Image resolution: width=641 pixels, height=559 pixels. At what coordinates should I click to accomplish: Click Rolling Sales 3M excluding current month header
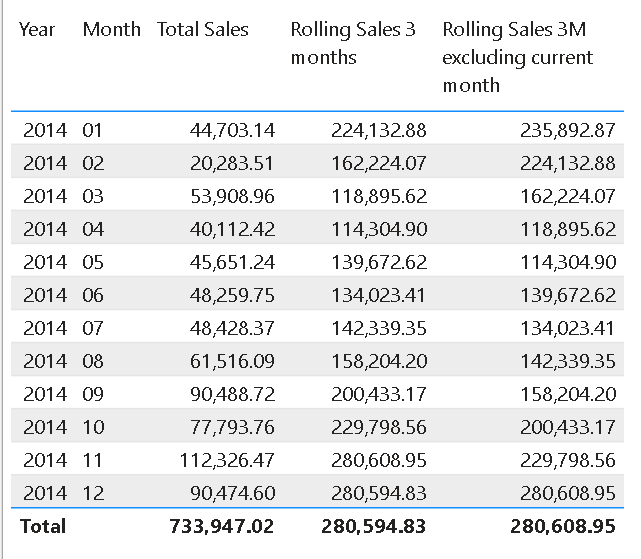point(517,57)
